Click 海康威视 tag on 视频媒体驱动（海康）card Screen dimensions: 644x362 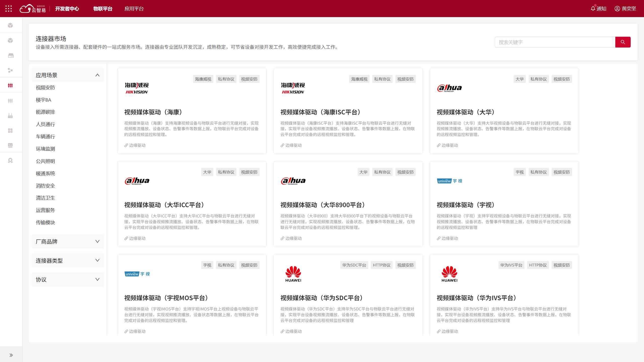click(x=203, y=79)
